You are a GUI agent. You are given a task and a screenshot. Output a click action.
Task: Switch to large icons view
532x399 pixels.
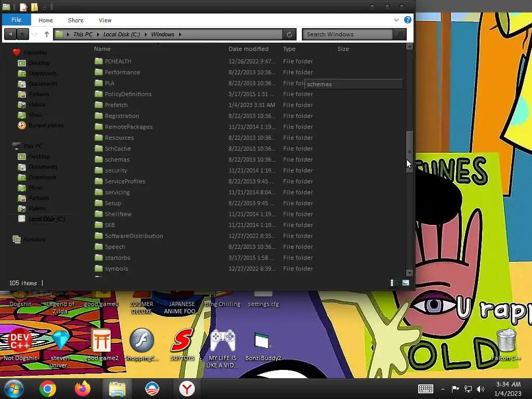(x=406, y=283)
